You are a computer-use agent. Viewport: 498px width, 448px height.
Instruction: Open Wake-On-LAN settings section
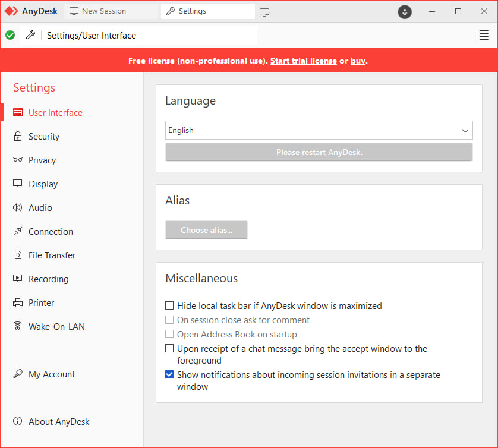point(56,327)
